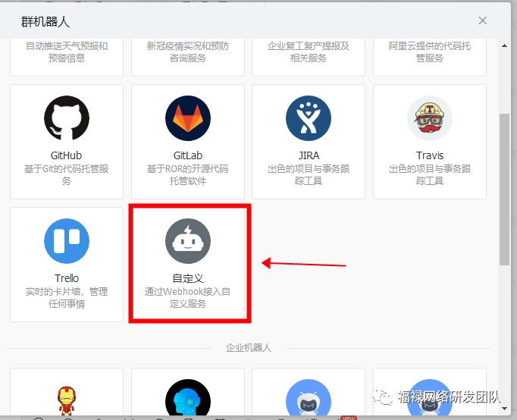Click the GitHub card title text
Image resolution: width=517 pixels, height=420 pixels.
[66, 155]
